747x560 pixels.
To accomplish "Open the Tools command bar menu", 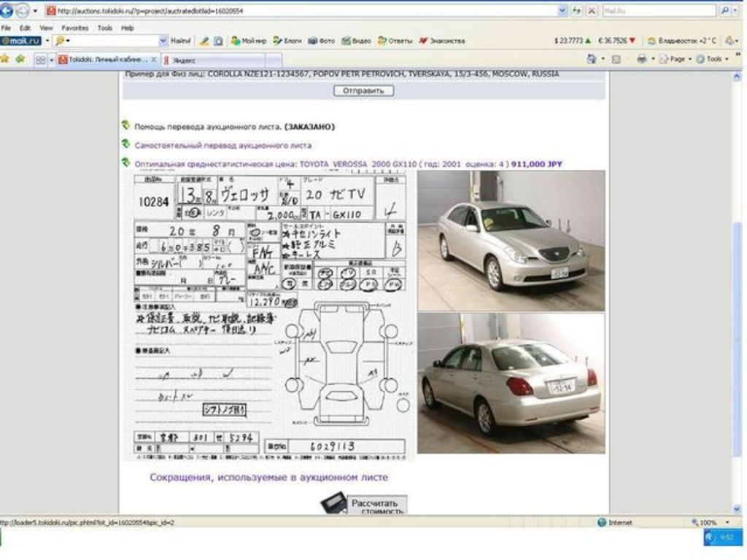I will pyautogui.click(x=713, y=59).
